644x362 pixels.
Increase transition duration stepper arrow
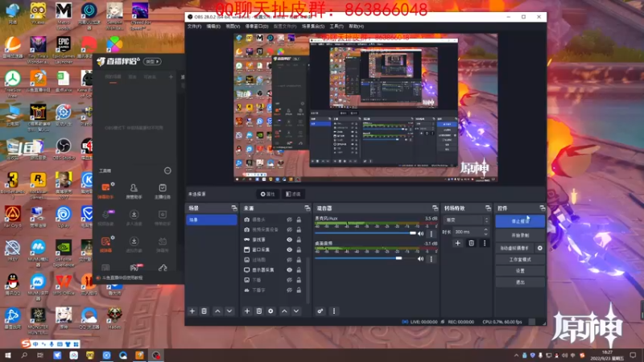pyautogui.click(x=486, y=230)
